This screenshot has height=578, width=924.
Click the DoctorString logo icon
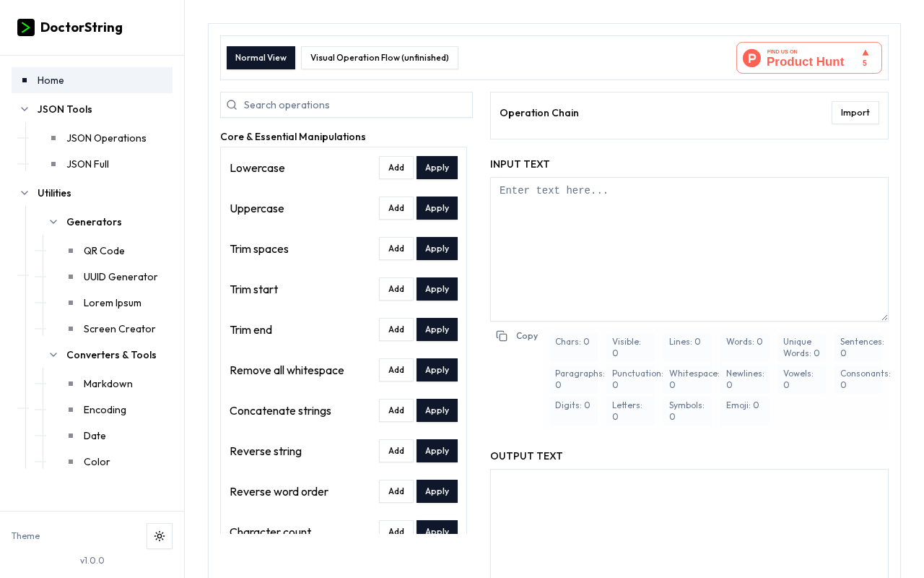[26, 27]
